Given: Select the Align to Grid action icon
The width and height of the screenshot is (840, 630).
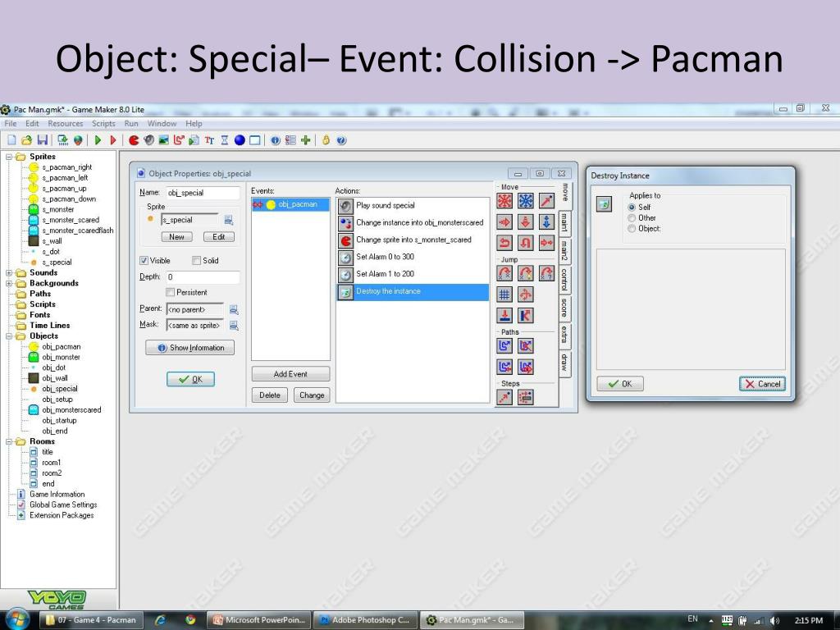Looking at the screenshot, I should [x=504, y=294].
